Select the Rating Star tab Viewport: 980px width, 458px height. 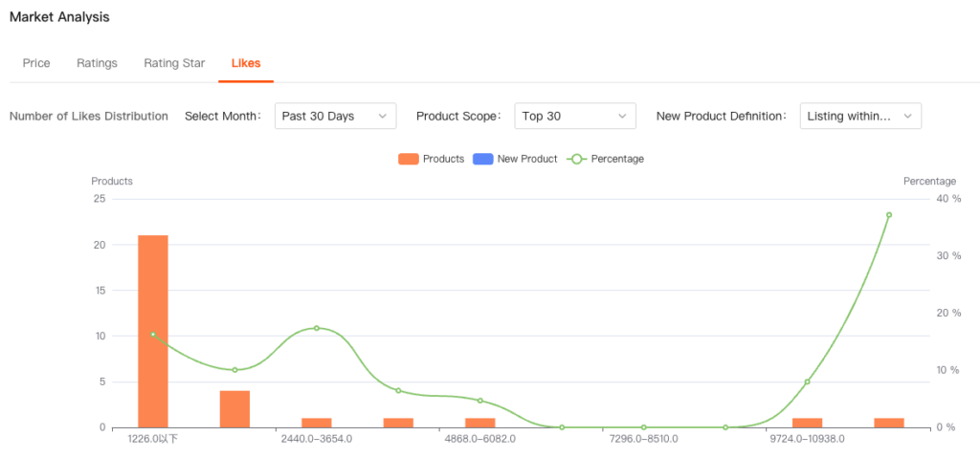[174, 63]
